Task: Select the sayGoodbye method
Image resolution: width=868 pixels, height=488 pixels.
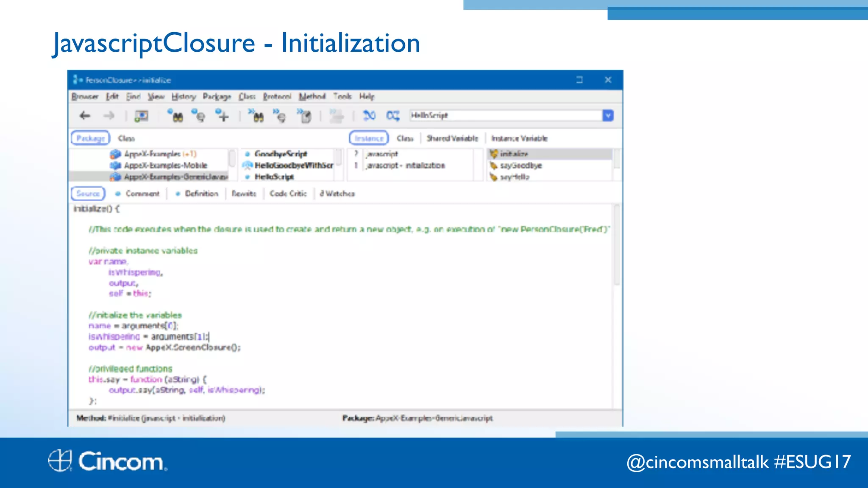Action: 521,165
